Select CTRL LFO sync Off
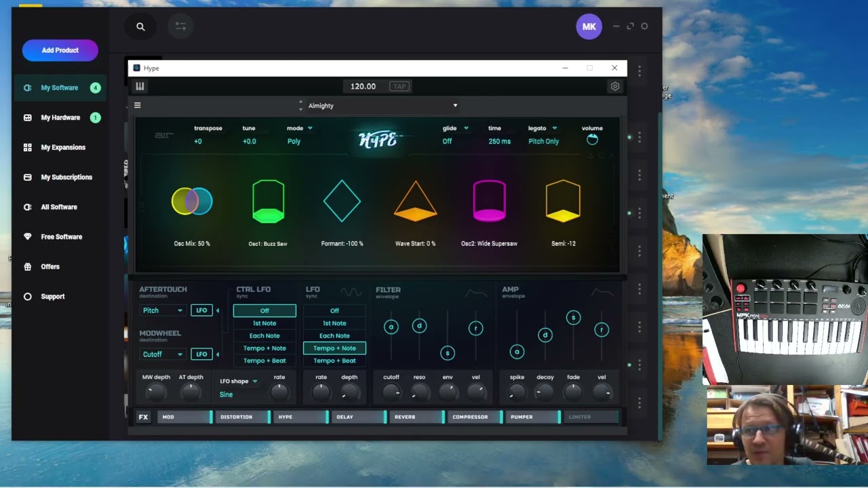 pyautogui.click(x=264, y=310)
